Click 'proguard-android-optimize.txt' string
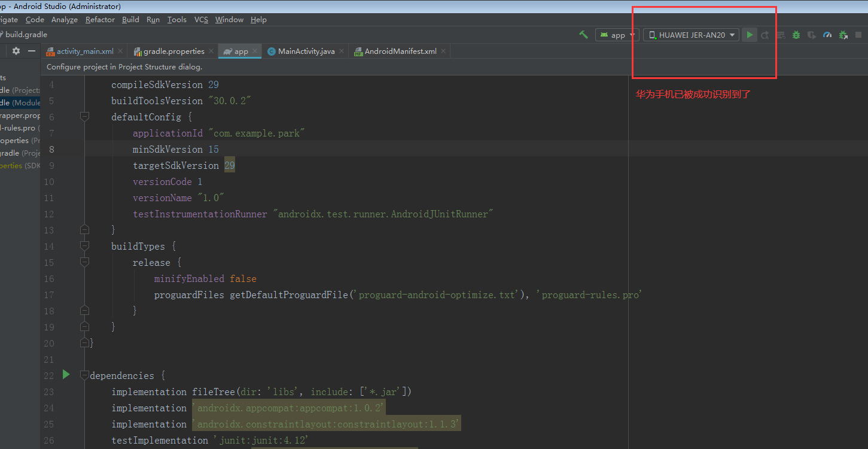 (436, 295)
